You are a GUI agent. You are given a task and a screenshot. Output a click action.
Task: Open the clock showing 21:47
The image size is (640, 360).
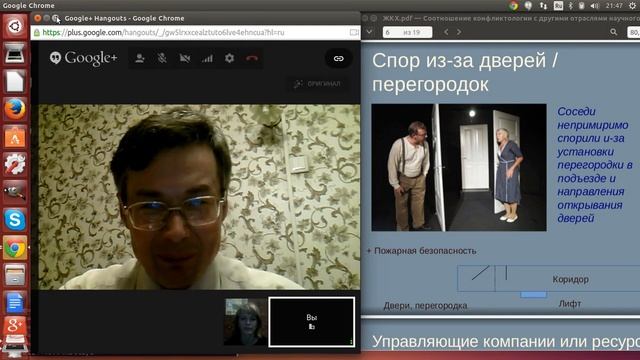[x=614, y=5]
